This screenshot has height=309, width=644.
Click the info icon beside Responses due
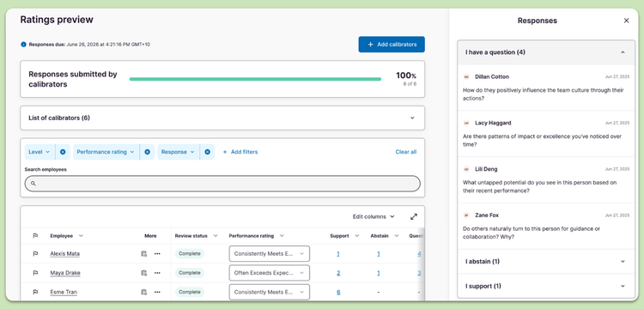click(23, 45)
